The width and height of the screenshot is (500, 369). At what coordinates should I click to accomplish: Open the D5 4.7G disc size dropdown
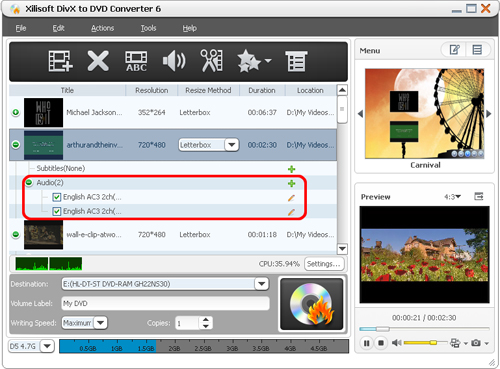(47, 346)
